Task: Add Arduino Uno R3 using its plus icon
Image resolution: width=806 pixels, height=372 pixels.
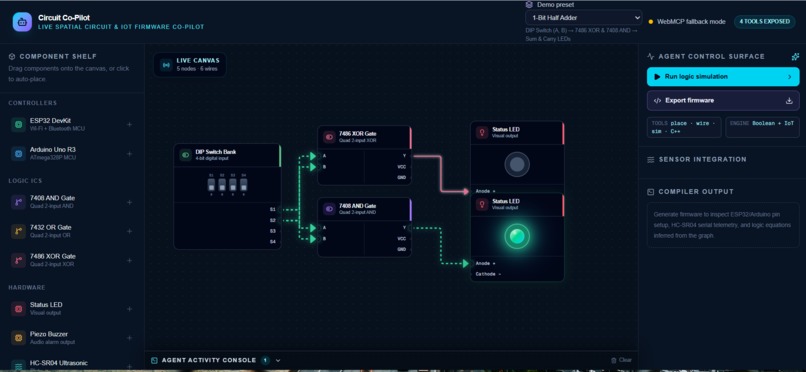Action: [129, 154]
